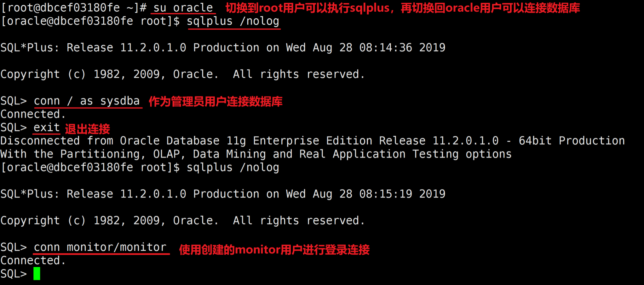The height and width of the screenshot is (285, 644).
Task: Click the 'su oracle' command text
Action: [183, 8]
